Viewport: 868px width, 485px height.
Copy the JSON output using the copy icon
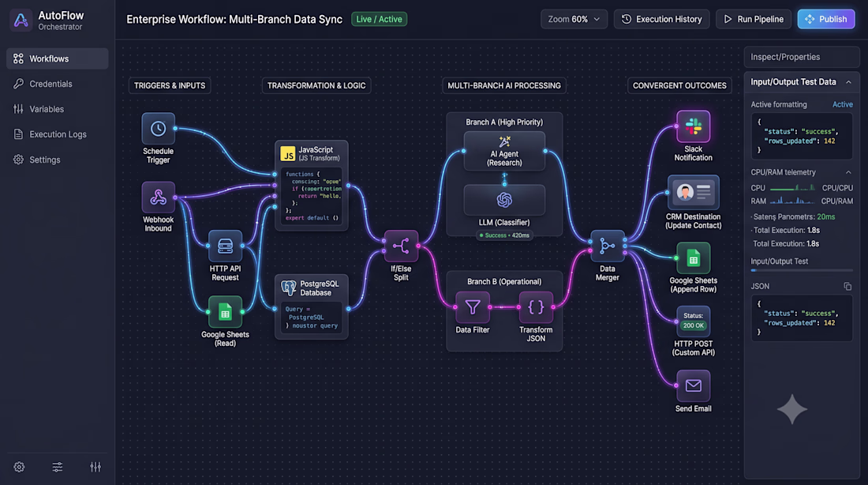[x=847, y=287]
